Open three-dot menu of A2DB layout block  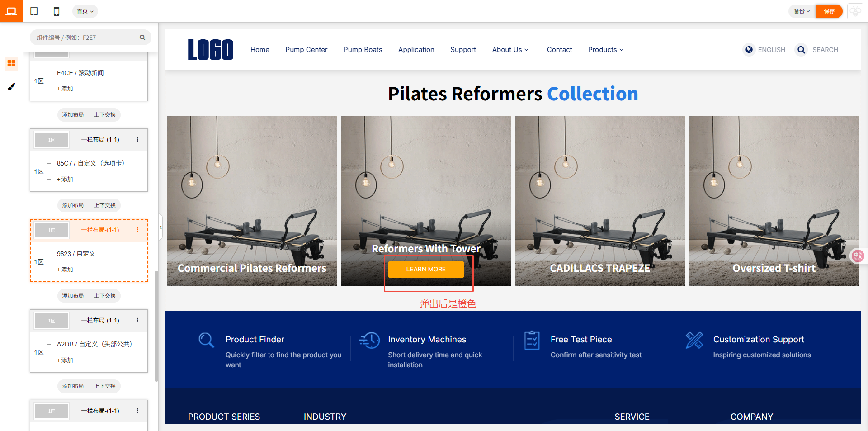(137, 320)
